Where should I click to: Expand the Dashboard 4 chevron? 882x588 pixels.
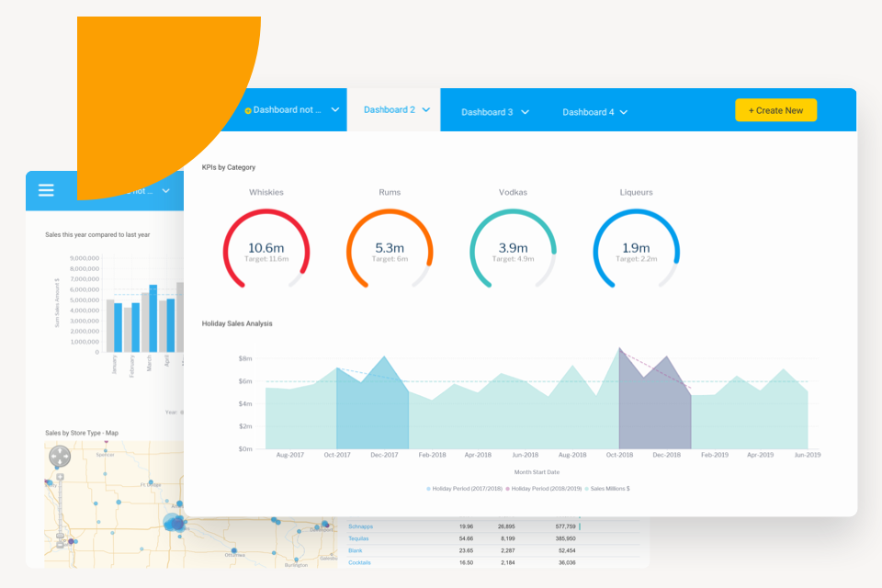pyautogui.click(x=625, y=110)
